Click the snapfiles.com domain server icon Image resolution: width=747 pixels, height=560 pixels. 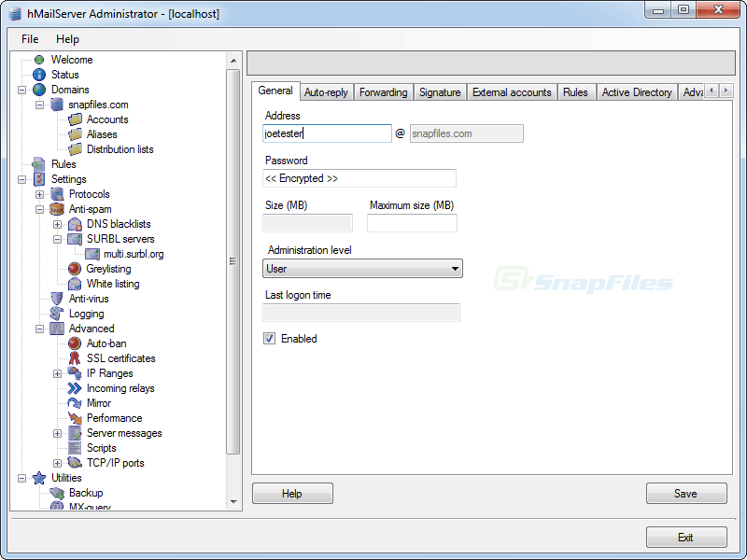point(57,105)
